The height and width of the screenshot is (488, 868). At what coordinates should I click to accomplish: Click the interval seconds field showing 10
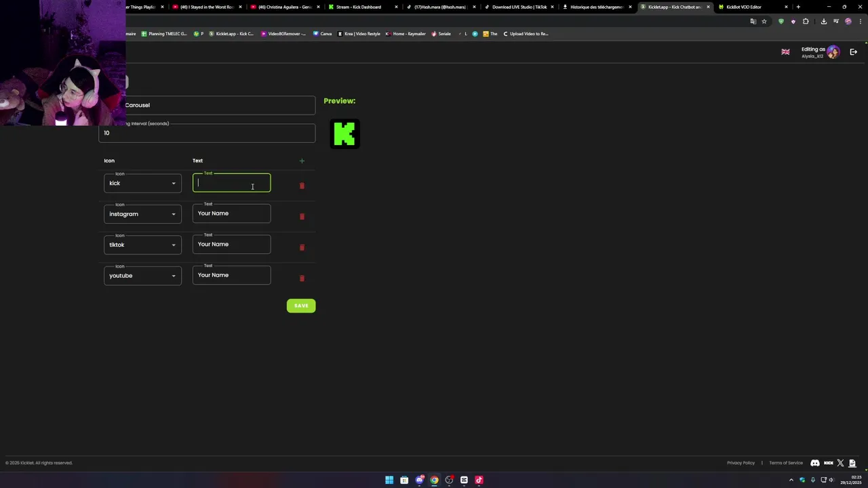tap(207, 133)
